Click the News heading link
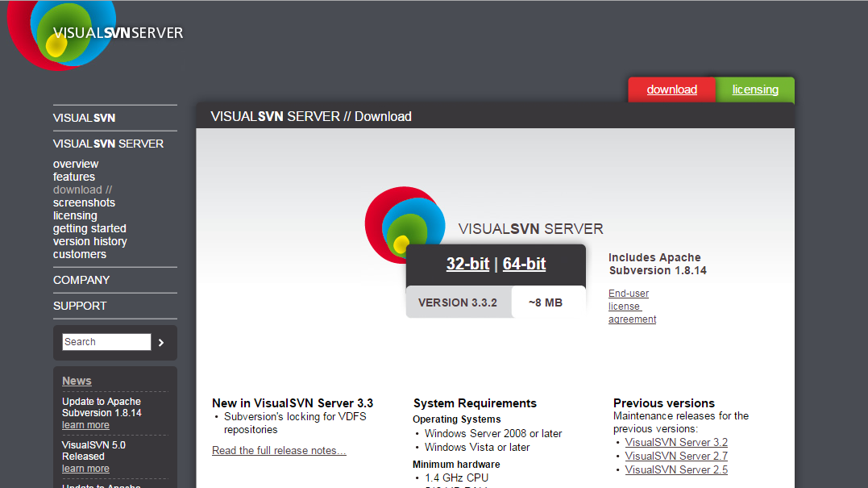The height and width of the screenshot is (488, 868). tap(77, 381)
